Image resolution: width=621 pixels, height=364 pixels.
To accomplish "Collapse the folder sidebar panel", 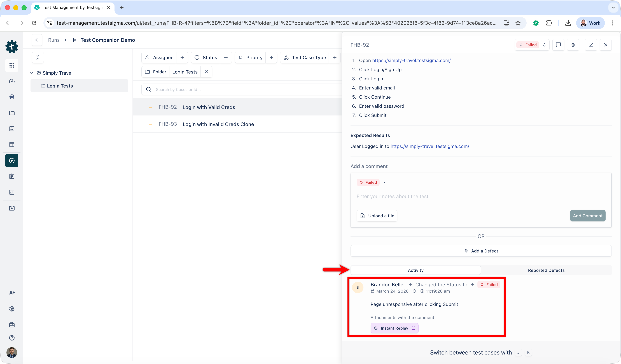I will (x=38, y=57).
